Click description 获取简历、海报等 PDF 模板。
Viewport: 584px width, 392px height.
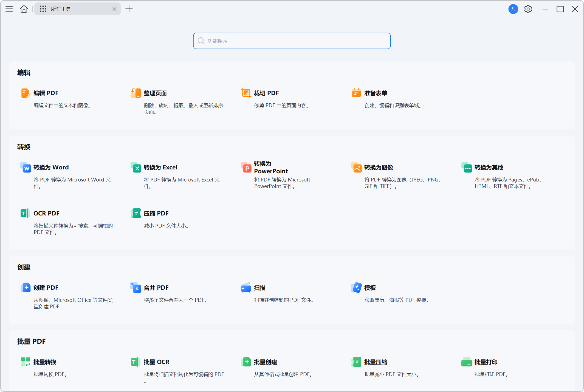click(397, 300)
